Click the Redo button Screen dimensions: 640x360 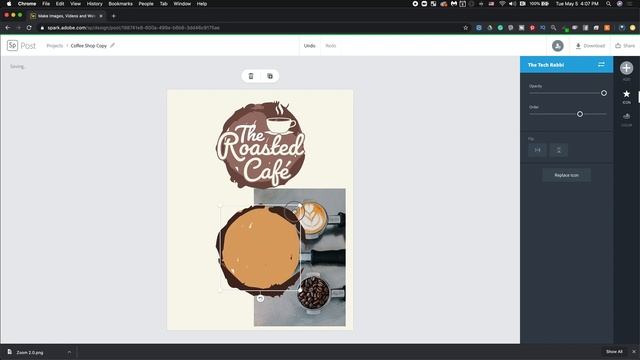[331, 46]
